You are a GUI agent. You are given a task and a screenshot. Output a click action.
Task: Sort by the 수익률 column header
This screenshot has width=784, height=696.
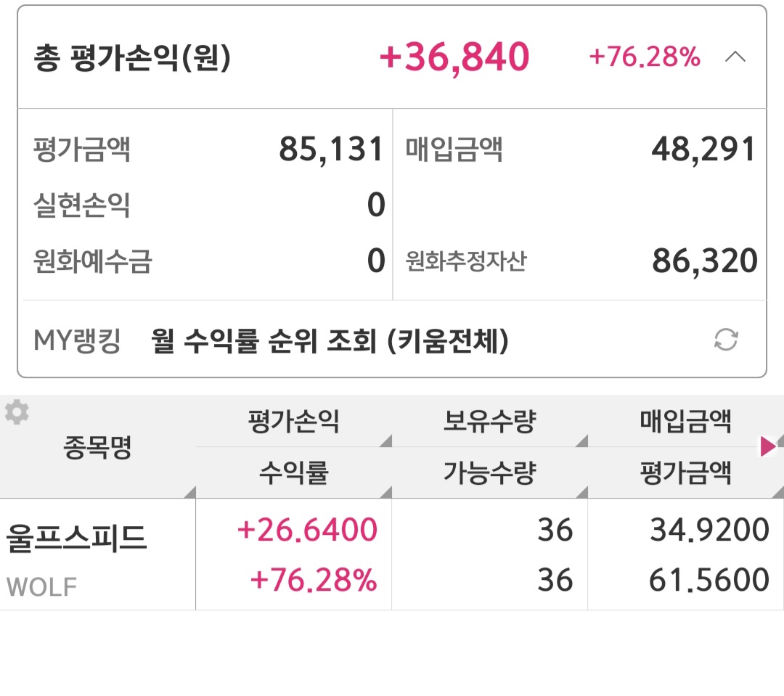[293, 473]
